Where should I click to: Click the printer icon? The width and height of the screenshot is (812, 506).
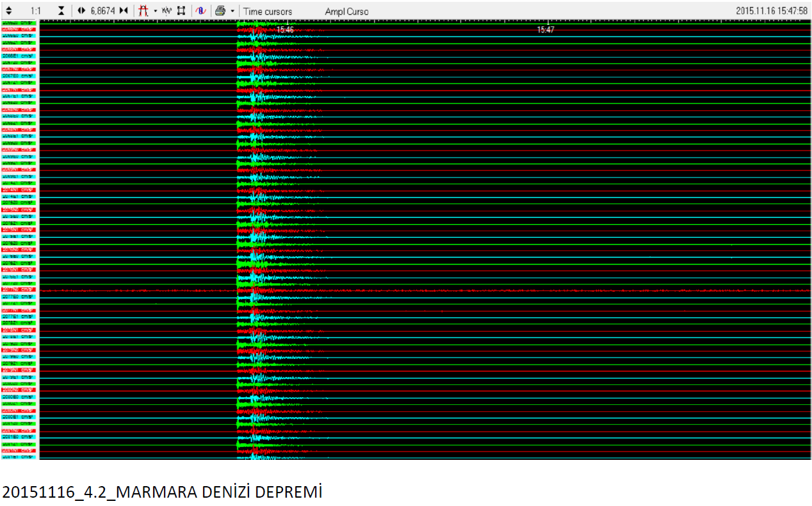pos(220,11)
